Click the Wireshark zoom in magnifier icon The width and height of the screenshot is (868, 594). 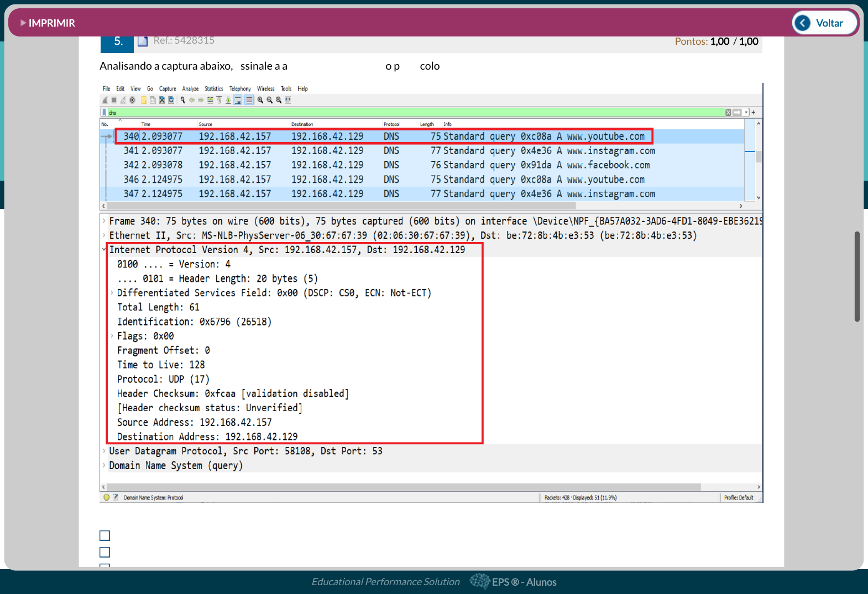point(260,100)
